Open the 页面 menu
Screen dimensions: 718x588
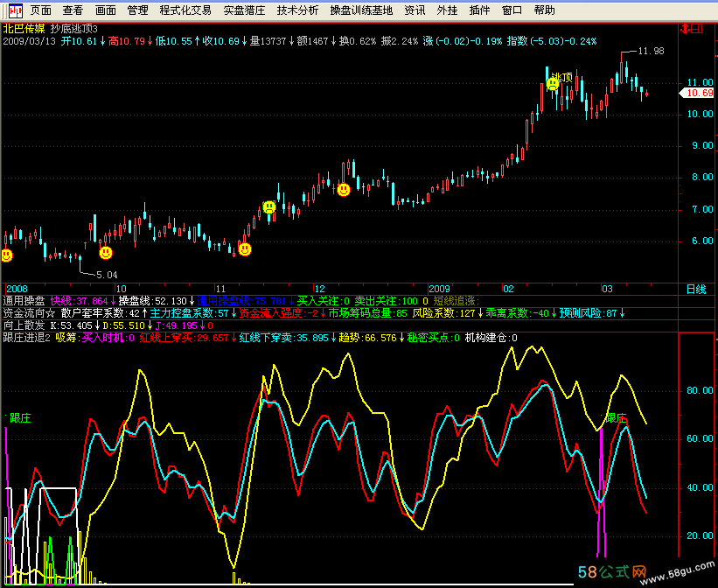coord(40,10)
